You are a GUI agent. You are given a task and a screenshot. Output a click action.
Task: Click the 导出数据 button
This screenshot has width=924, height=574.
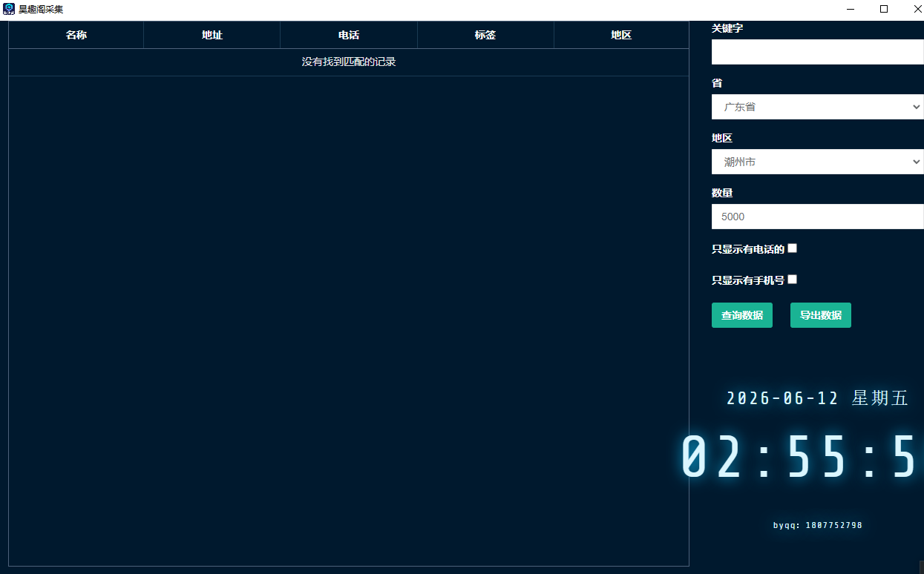click(x=821, y=315)
